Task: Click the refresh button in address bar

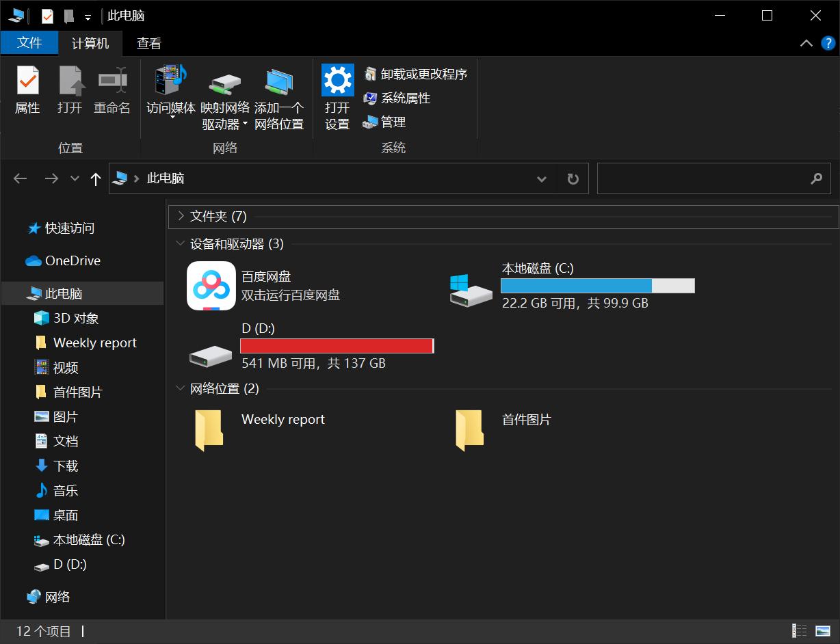Action: [x=573, y=178]
